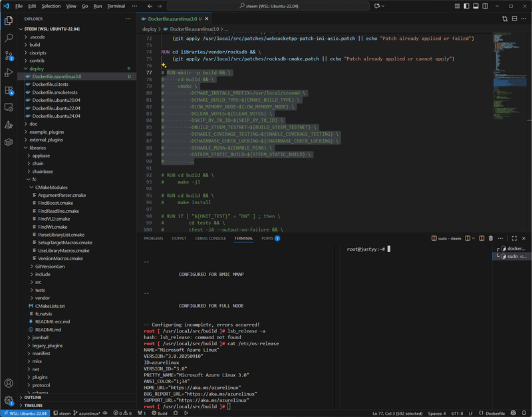Click the Manage gear icon
Image resolution: width=532 pixels, height=417 pixels.
[9, 400]
